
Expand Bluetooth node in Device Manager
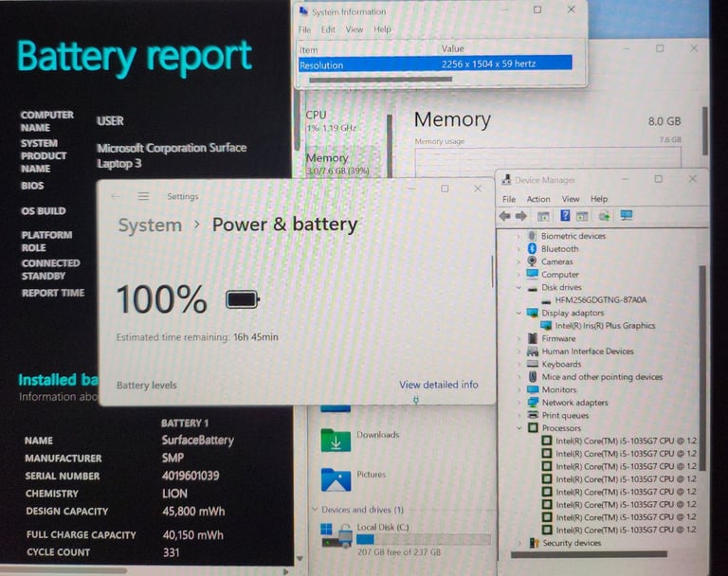pos(519,249)
